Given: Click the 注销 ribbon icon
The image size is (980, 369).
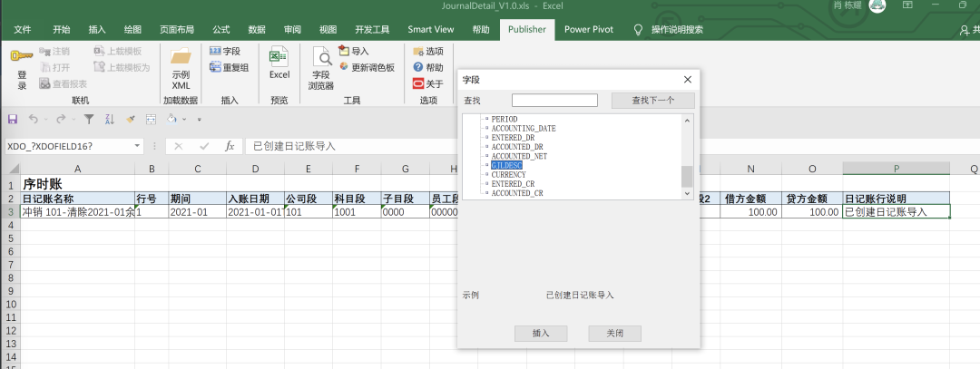Looking at the screenshot, I should coord(44,51).
